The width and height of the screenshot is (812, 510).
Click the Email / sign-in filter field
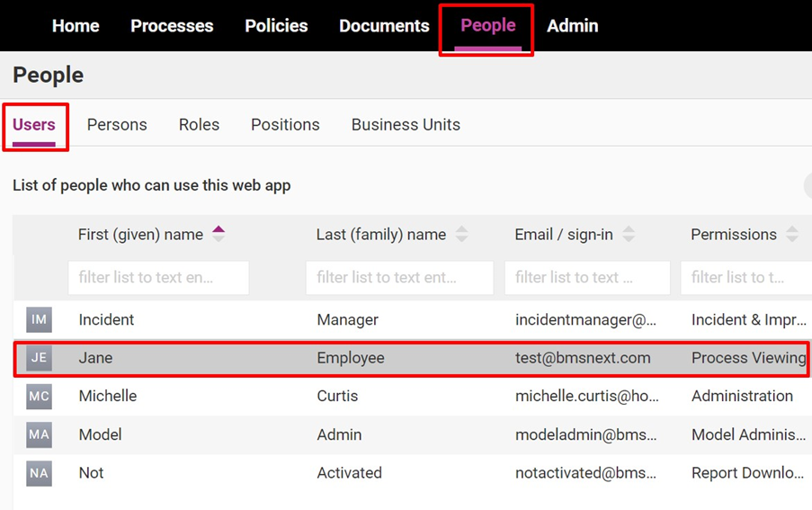click(586, 278)
